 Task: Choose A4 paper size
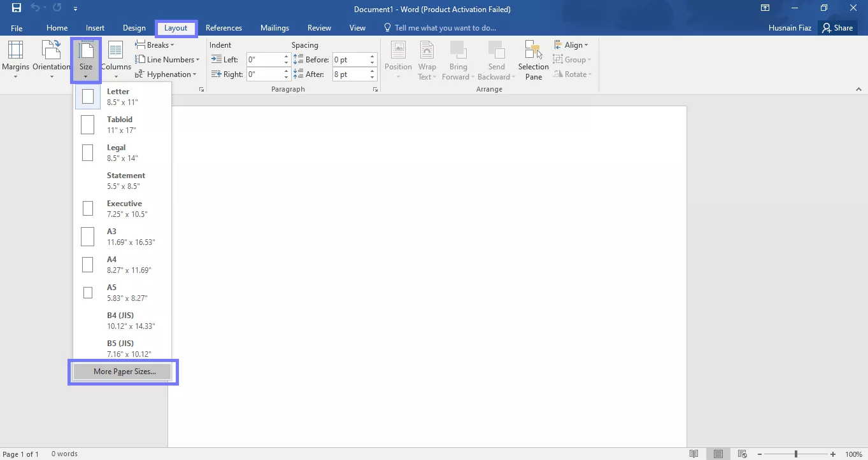coord(122,265)
